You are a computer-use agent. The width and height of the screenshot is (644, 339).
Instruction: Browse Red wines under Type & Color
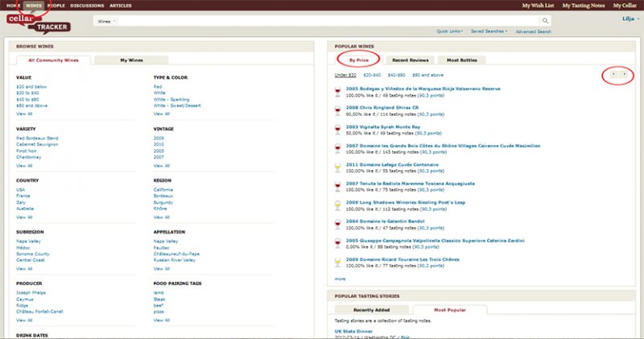click(158, 87)
